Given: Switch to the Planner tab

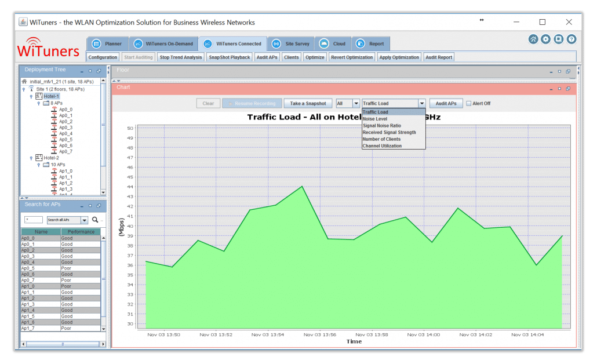Looking at the screenshot, I should tap(108, 44).
